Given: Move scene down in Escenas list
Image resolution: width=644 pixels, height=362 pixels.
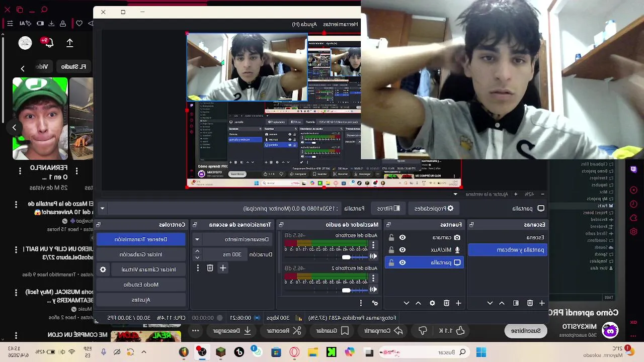Looking at the screenshot, I should point(490,303).
